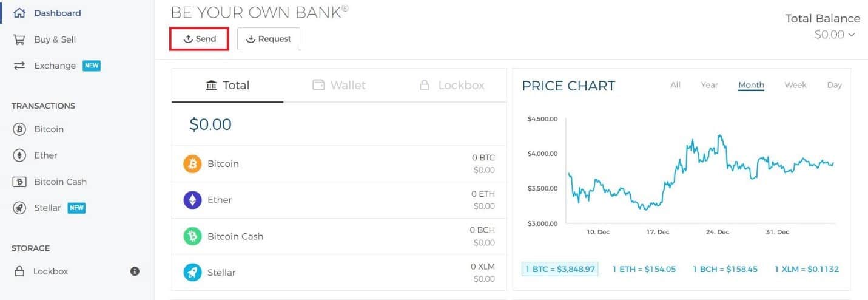Switch to the Lockbox tab
The width and height of the screenshot is (868, 300).
click(452, 85)
